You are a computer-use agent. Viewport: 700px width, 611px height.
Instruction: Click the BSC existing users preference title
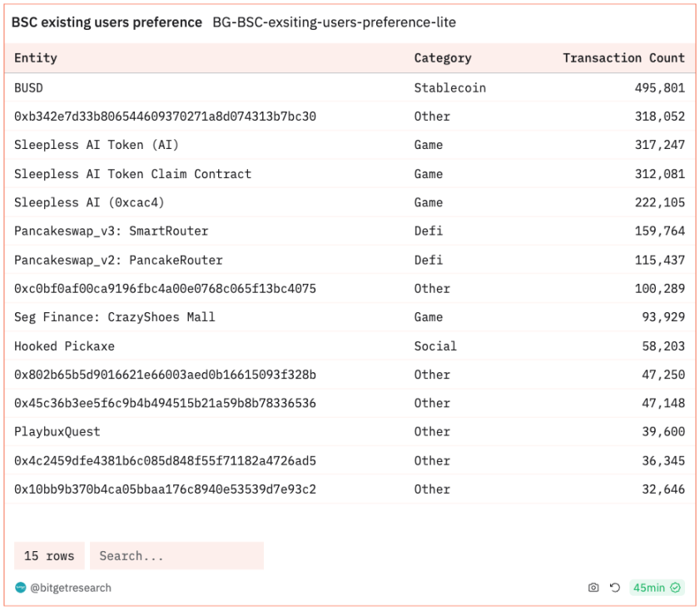point(107,22)
